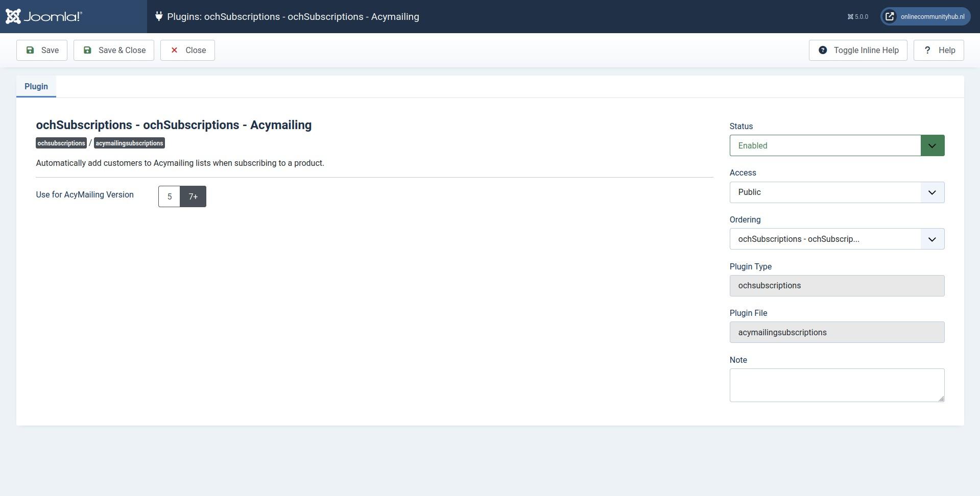This screenshot has width=980, height=496.
Task: Click the Plugin File field
Action: pyautogui.click(x=837, y=332)
